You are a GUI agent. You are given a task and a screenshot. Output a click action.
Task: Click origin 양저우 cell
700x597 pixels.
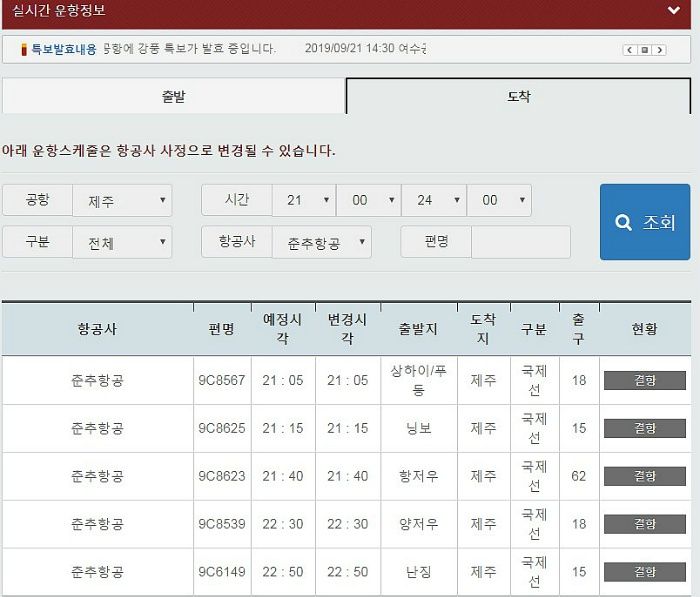pos(418,524)
